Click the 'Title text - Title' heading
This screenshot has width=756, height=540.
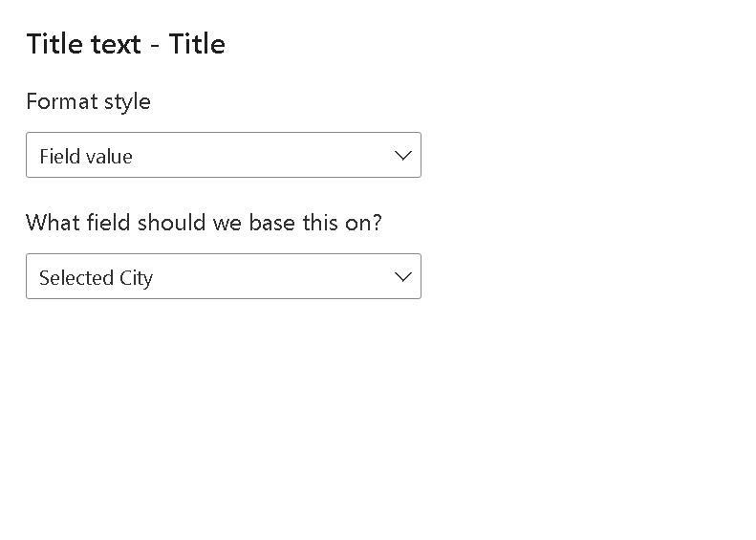[125, 44]
